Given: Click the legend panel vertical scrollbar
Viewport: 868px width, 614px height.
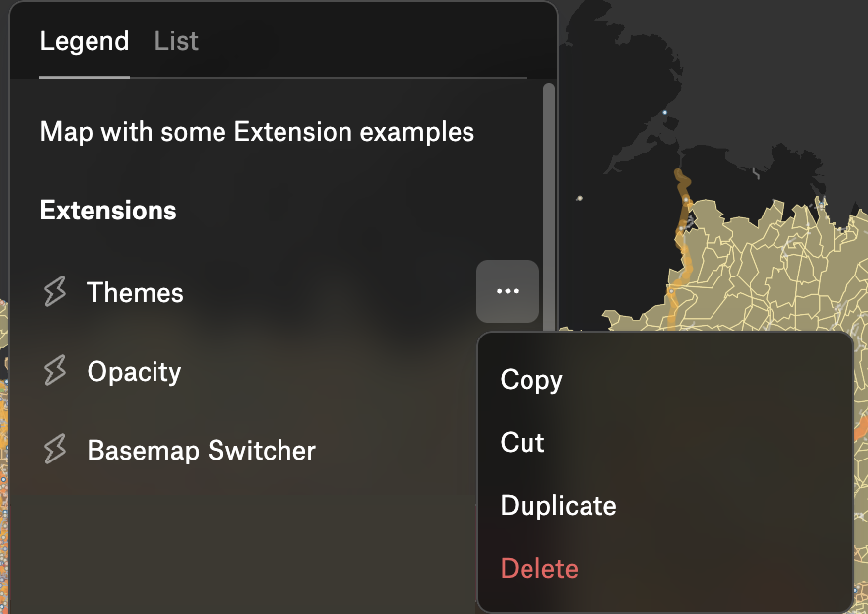Looking at the screenshot, I should tap(549, 197).
